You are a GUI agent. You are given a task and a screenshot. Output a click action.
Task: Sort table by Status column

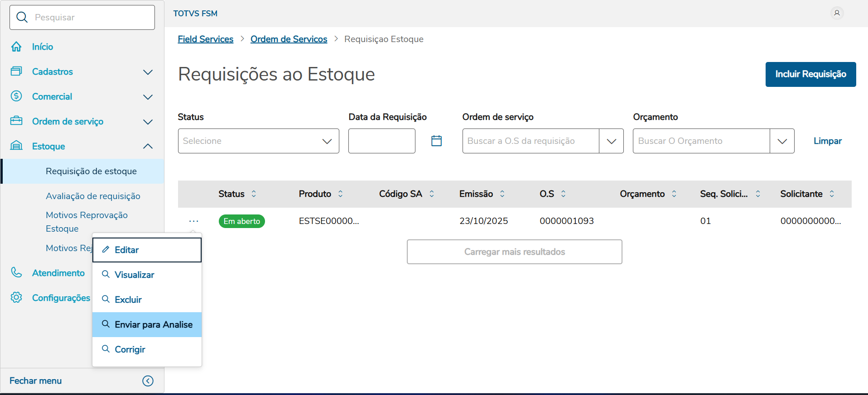254,194
